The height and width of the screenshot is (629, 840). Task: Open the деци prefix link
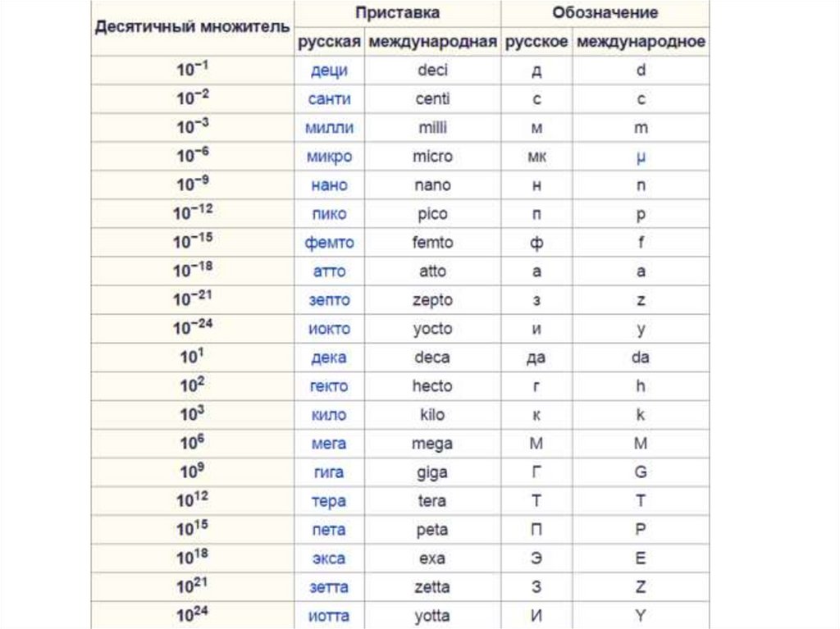coord(328,71)
